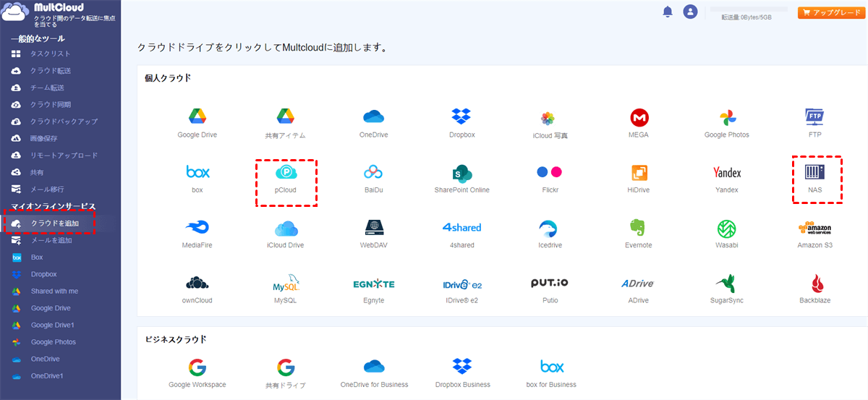Open メール移行 tool
Viewport: 868px width, 400px height.
pyautogui.click(x=47, y=189)
